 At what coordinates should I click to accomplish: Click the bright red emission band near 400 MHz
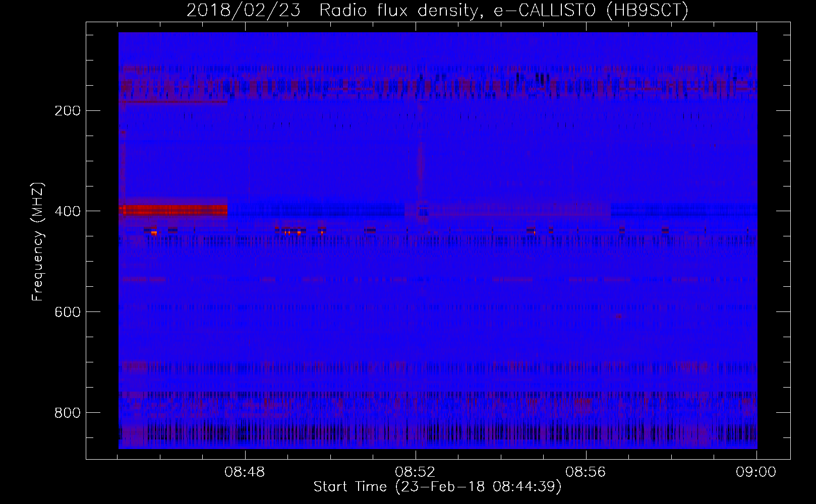tap(173, 210)
